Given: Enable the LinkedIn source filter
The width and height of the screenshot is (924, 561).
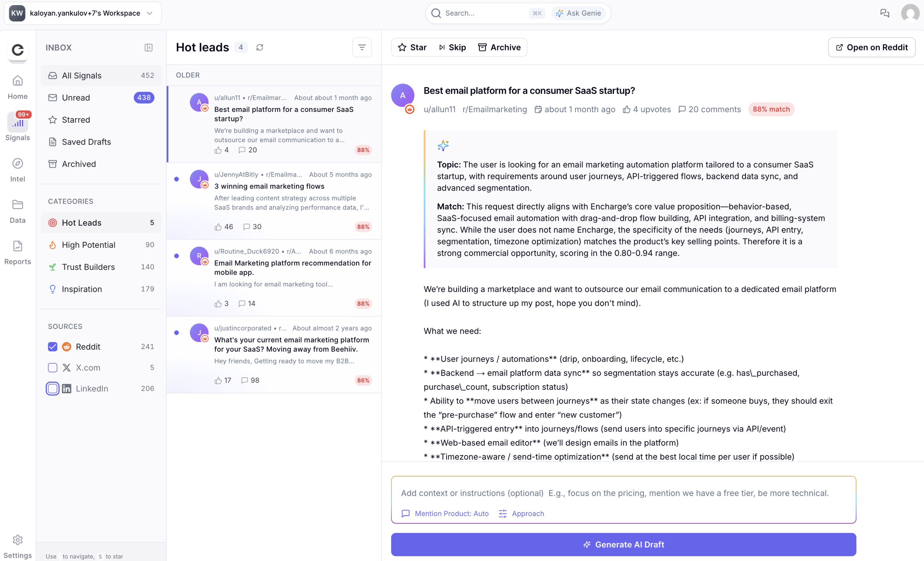Looking at the screenshot, I should pos(52,388).
